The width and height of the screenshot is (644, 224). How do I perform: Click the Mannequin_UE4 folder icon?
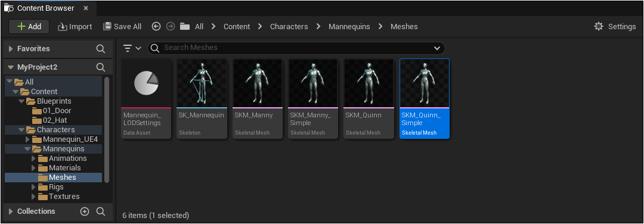pyautogui.click(x=38, y=139)
